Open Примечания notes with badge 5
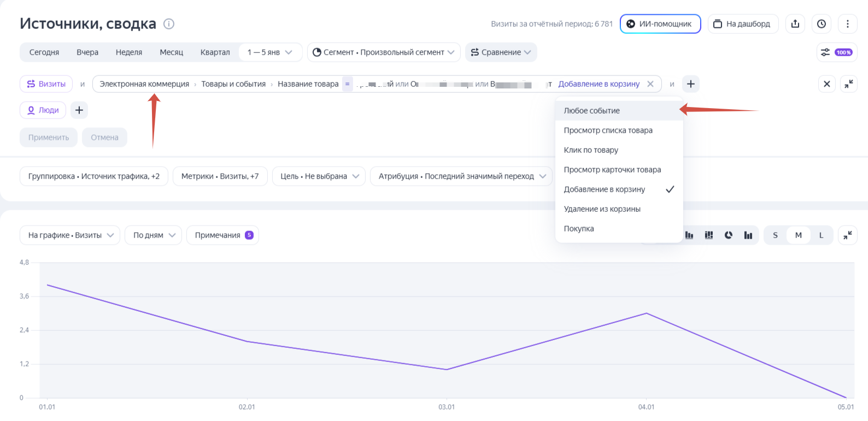Screen dimensions: 868x421 pos(222,235)
